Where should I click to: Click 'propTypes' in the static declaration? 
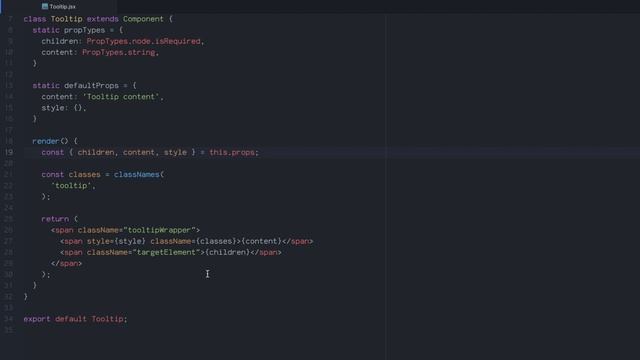pos(84,30)
